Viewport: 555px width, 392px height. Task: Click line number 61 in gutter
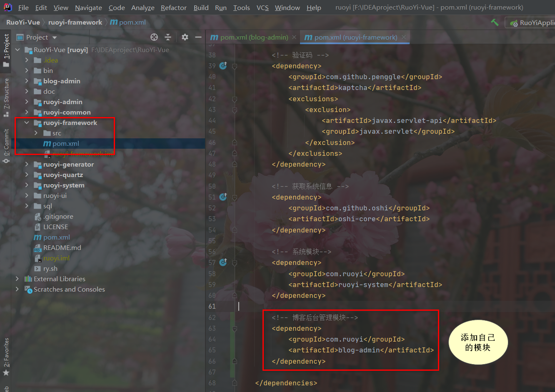pyautogui.click(x=212, y=306)
